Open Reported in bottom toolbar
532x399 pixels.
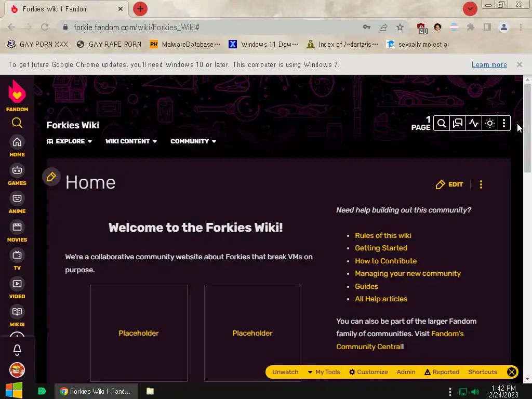click(442, 372)
